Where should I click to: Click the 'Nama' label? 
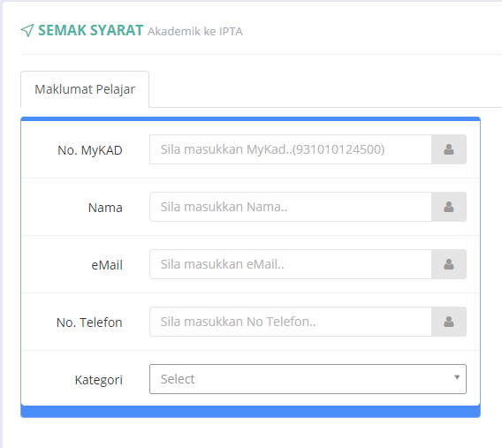(105, 208)
